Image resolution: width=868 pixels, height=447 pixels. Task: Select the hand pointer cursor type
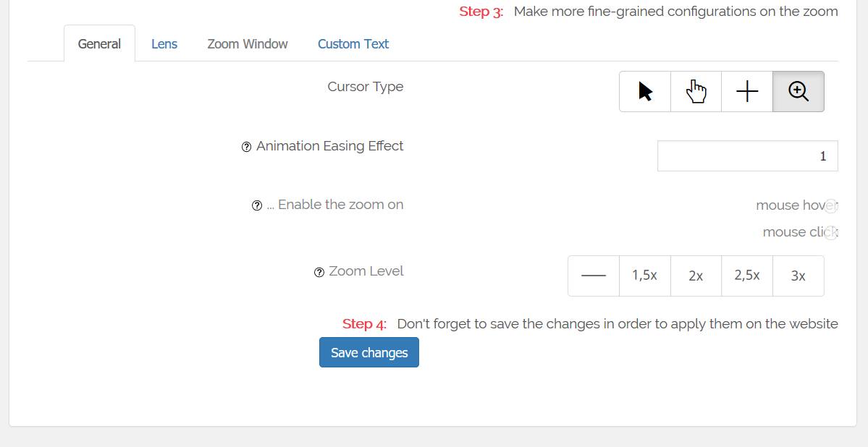click(696, 91)
